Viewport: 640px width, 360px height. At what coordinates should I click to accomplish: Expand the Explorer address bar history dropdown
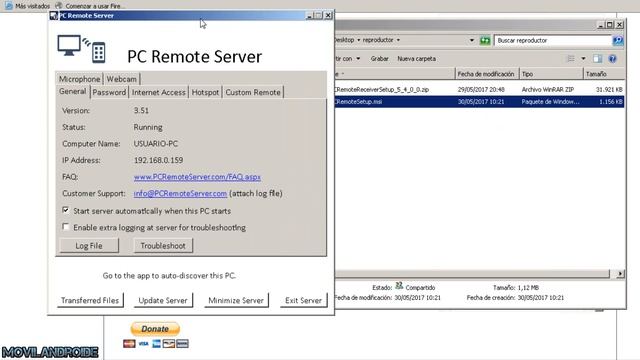point(472,40)
